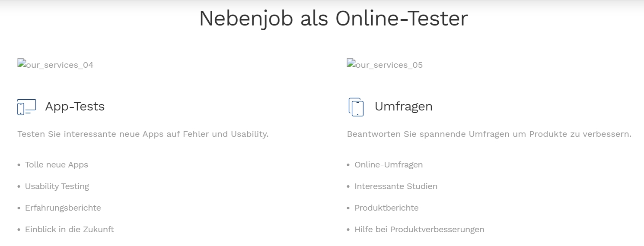Click the Umfragen smartphone icon
Screen dimensions: 644x246
(356, 107)
